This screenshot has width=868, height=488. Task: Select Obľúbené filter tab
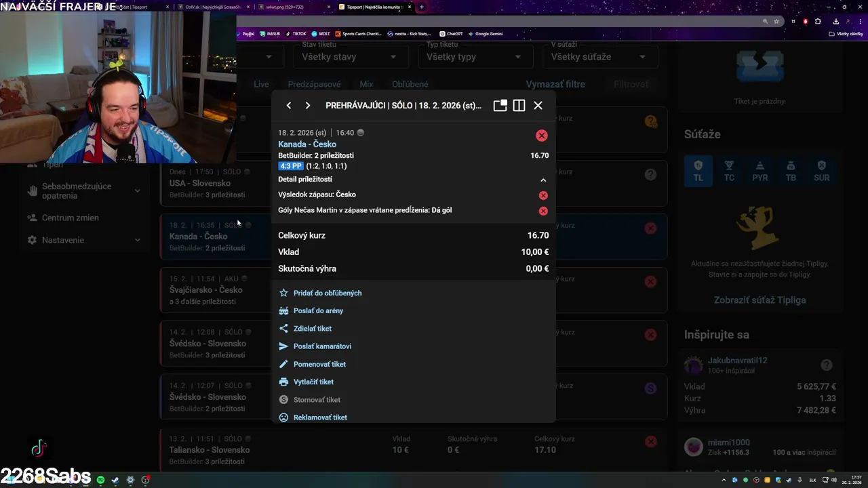[x=410, y=85]
